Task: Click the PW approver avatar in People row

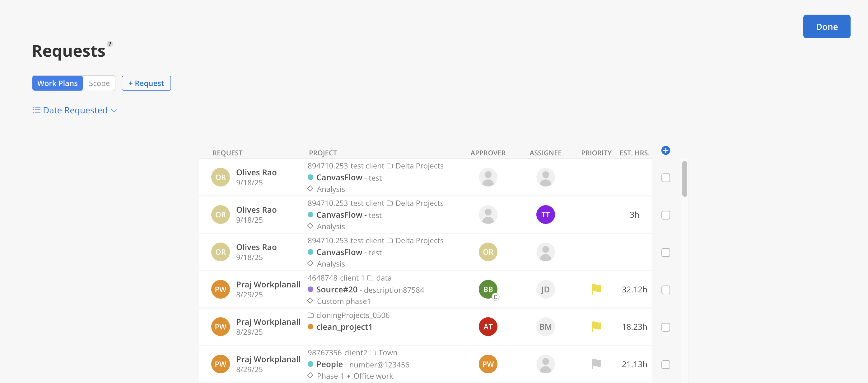Action: click(488, 364)
